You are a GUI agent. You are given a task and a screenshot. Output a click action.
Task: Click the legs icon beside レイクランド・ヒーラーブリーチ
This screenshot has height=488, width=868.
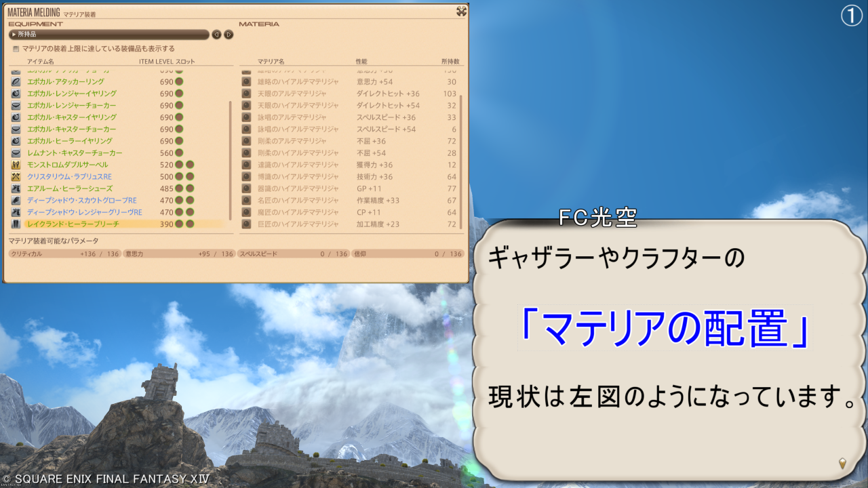tap(16, 224)
